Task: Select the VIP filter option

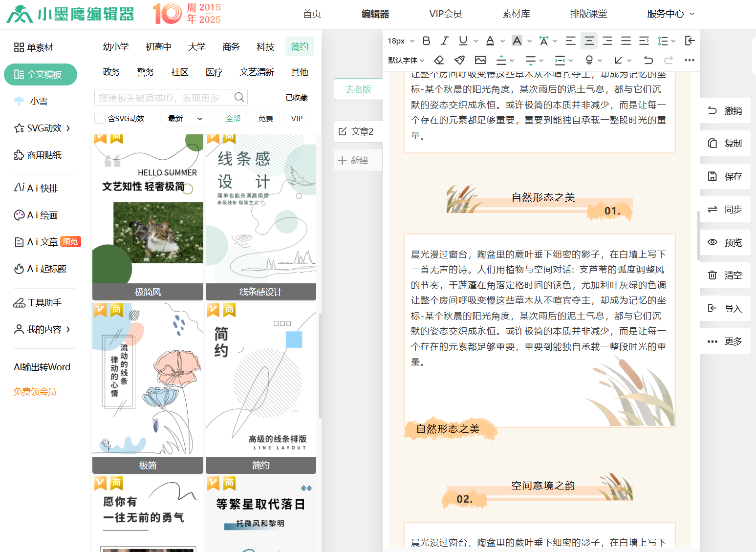Action: 297,118
